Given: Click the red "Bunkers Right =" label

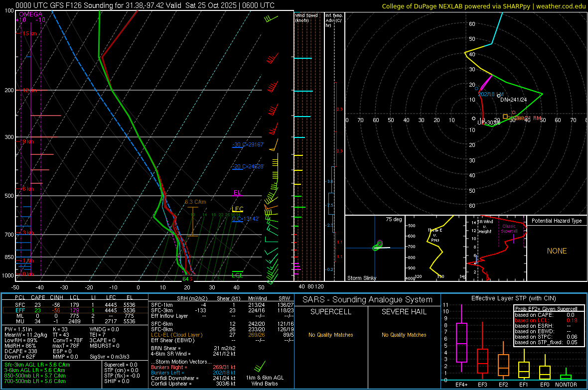Looking at the screenshot, I should coord(169,367).
